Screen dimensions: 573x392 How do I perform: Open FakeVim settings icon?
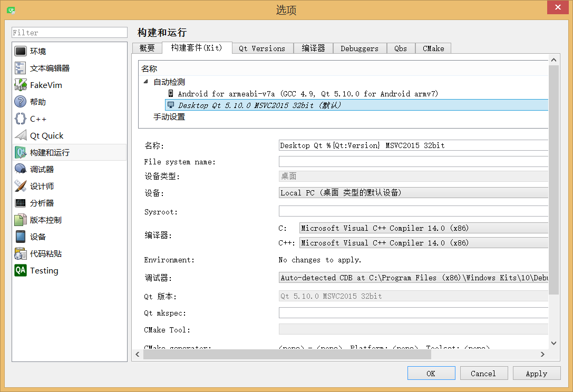point(21,85)
